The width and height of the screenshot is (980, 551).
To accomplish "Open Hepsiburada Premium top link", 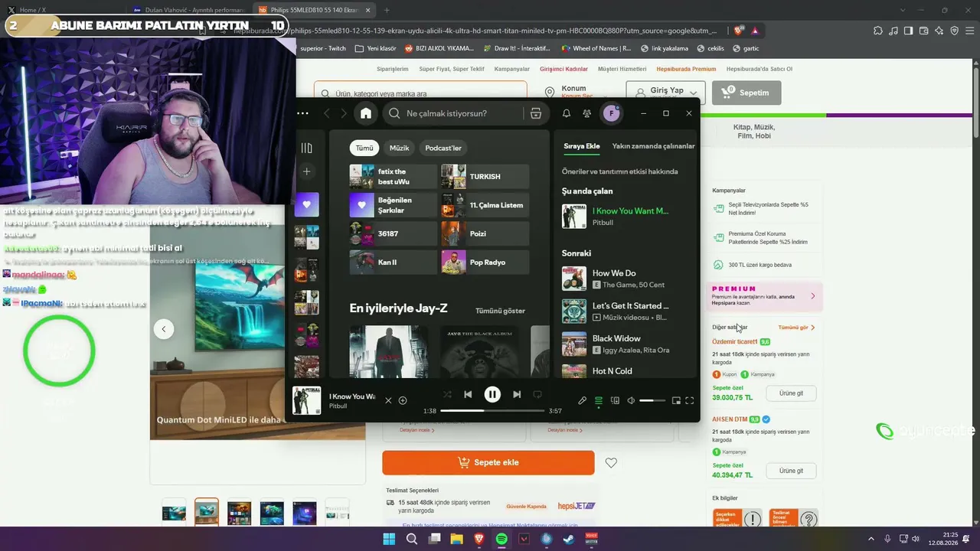I will [x=686, y=69].
